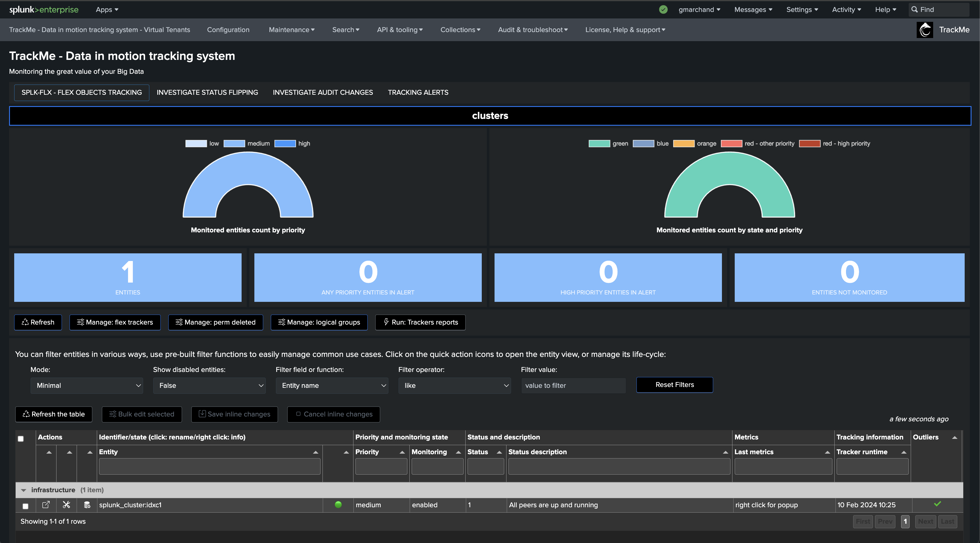The height and width of the screenshot is (543, 980).
Task: Collapse the infrastructure group row
Action: (x=24, y=490)
